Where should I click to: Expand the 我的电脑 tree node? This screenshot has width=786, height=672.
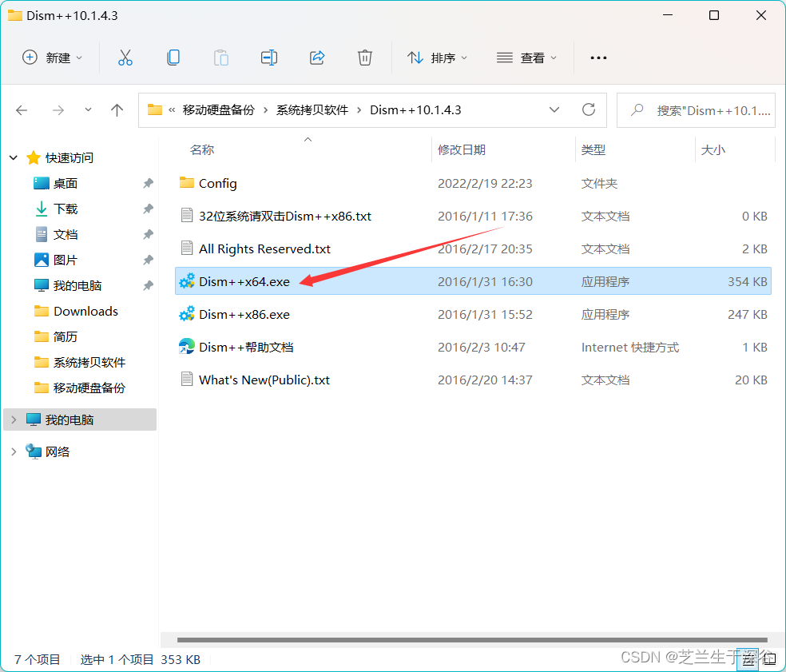(x=14, y=420)
